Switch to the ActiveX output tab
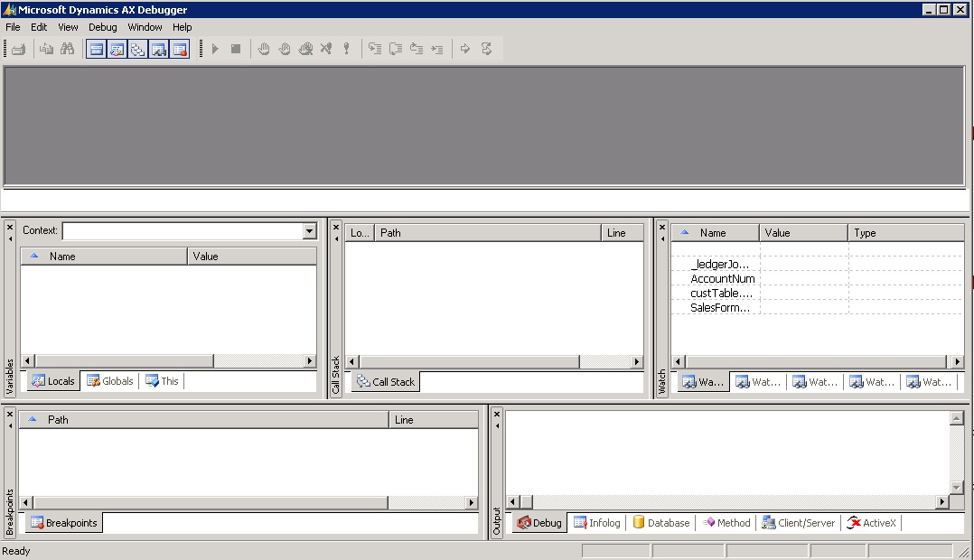This screenshot has height=560, width=974. (x=872, y=523)
